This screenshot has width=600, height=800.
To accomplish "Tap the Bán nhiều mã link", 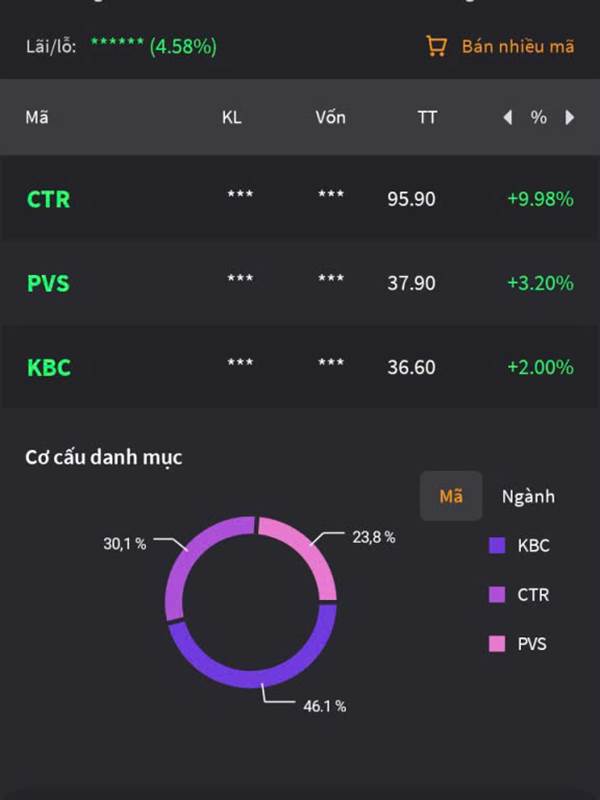I will click(x=517, y=46).
